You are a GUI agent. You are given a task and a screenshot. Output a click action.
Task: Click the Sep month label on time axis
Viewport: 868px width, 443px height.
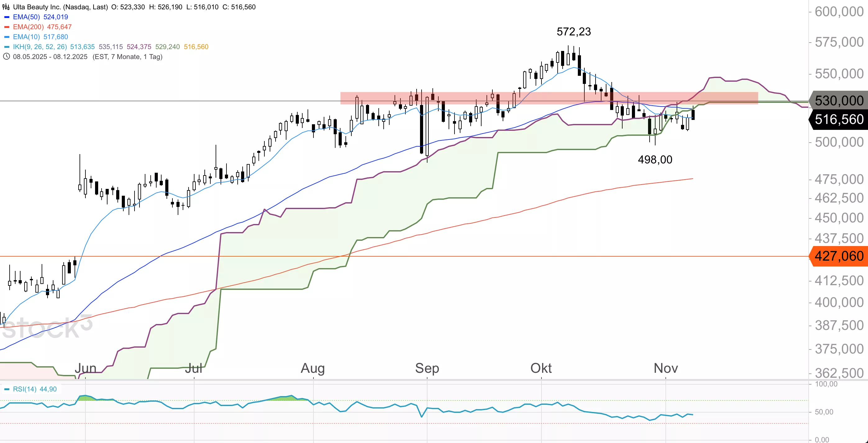point(427,368)
